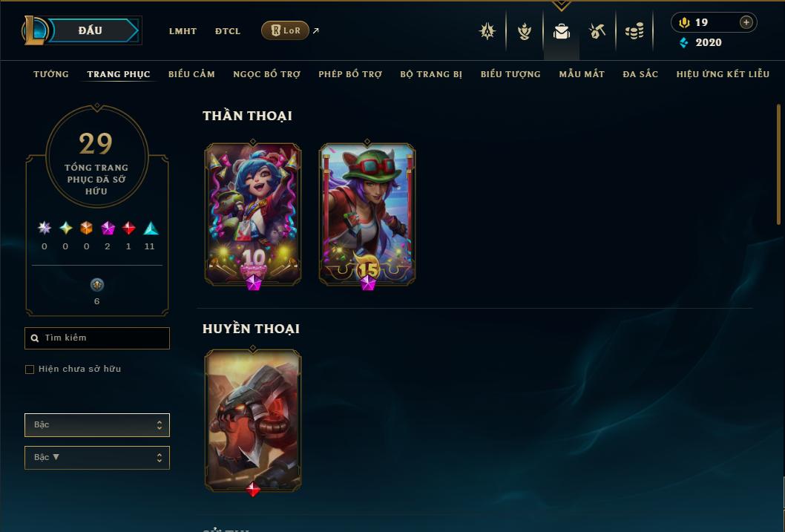Enable 'Hiện chưa sở hữu' checkbox
Screen dimensions: 785x532
coord(30,370)
